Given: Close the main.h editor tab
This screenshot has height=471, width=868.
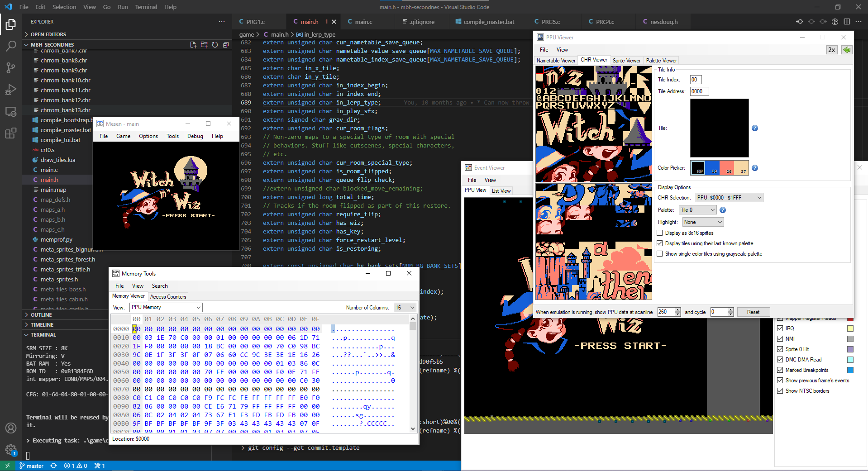Looking at the screenshot, I should [x=334, y=22].
